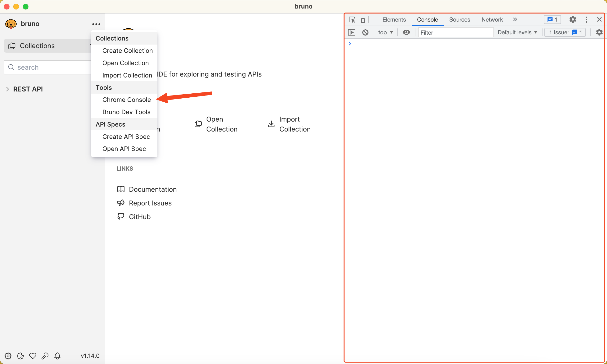Show more DevTools tabs with the chevron
The width and height of the screenshot is (607, 364).
click(x=515, y=20)
